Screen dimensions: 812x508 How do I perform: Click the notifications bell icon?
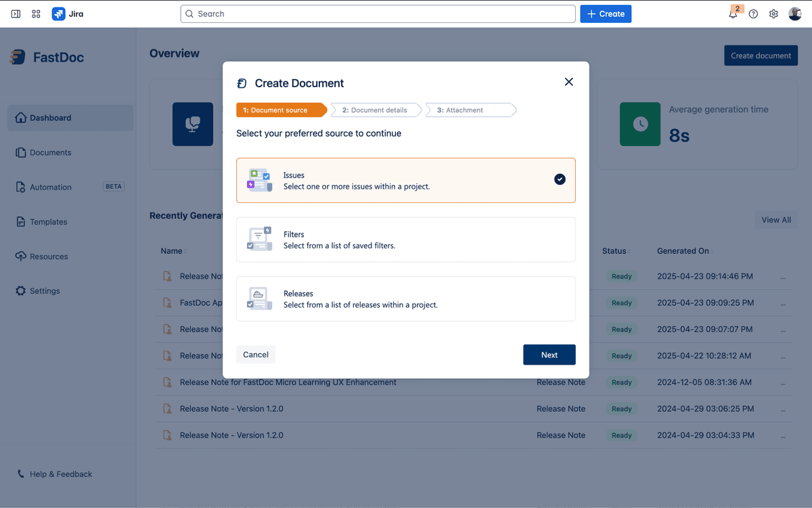click(733, 14)
